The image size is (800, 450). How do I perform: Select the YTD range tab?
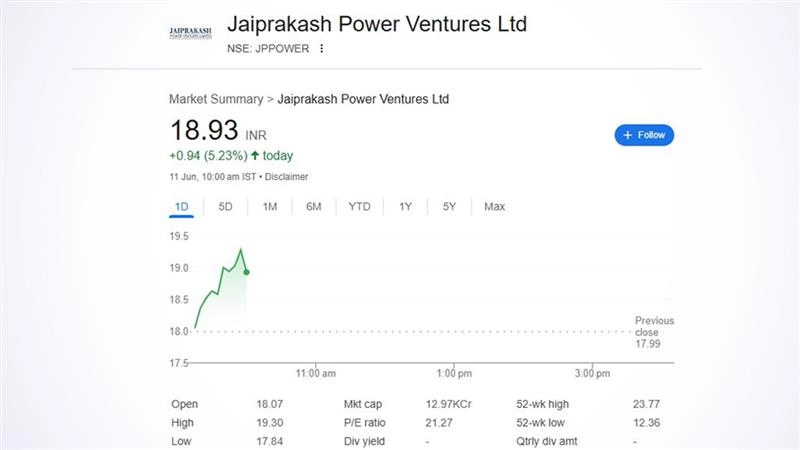click(x=359, y=207)
